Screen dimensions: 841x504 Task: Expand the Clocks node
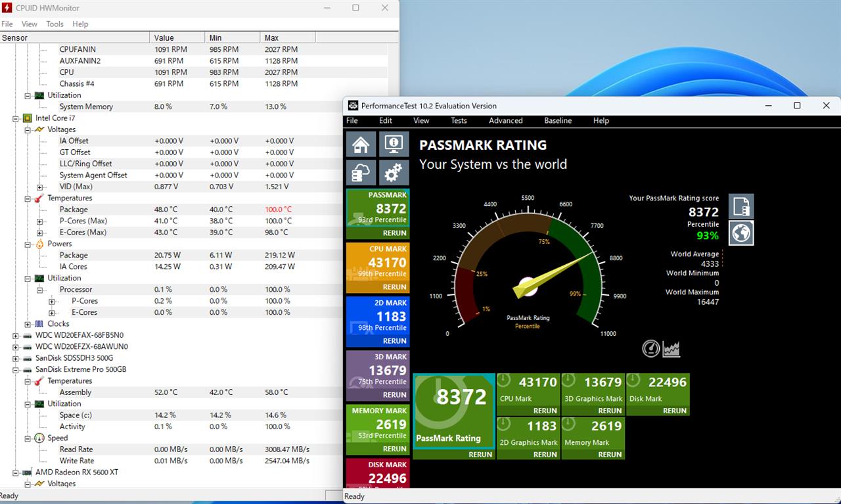pos(28,324)
